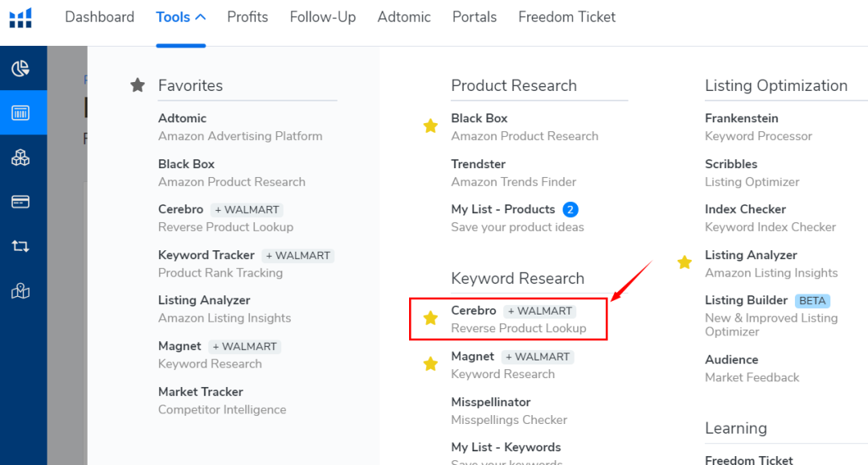Screen dimensions: 868x465
Task: Open Freedom Ticket in top navigation
Action: (x=567, y=17)
